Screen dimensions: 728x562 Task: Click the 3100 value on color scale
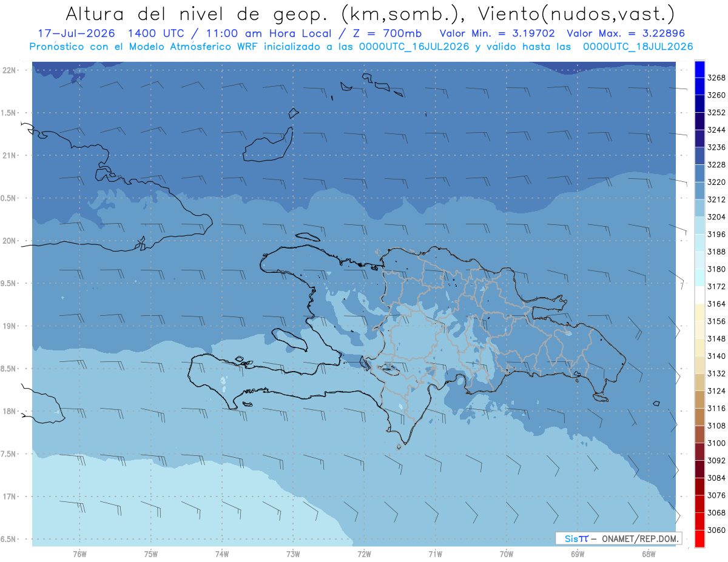point(716,443)
